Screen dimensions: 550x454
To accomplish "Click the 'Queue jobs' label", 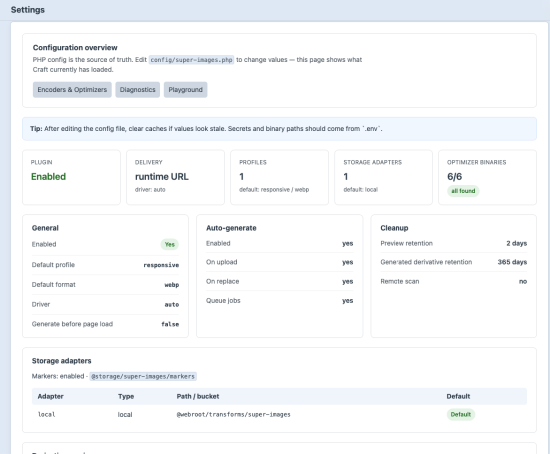I will click(x=223, y=301).
